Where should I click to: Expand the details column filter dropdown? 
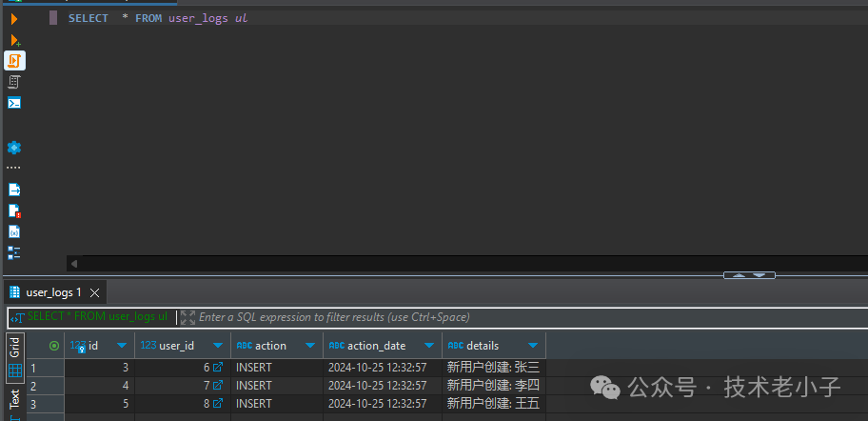[532, 346]
